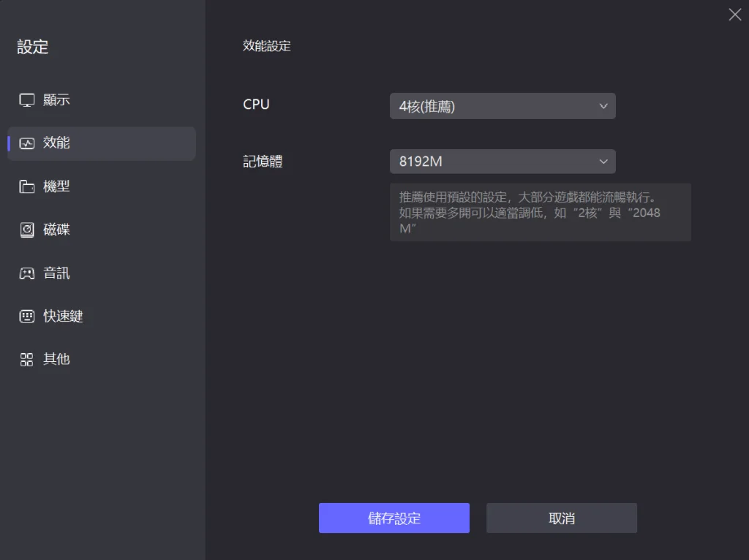749x560 pixels.
Task: Click the chevron arrow on the 8192M dropdown
Action: coord(603,162)
